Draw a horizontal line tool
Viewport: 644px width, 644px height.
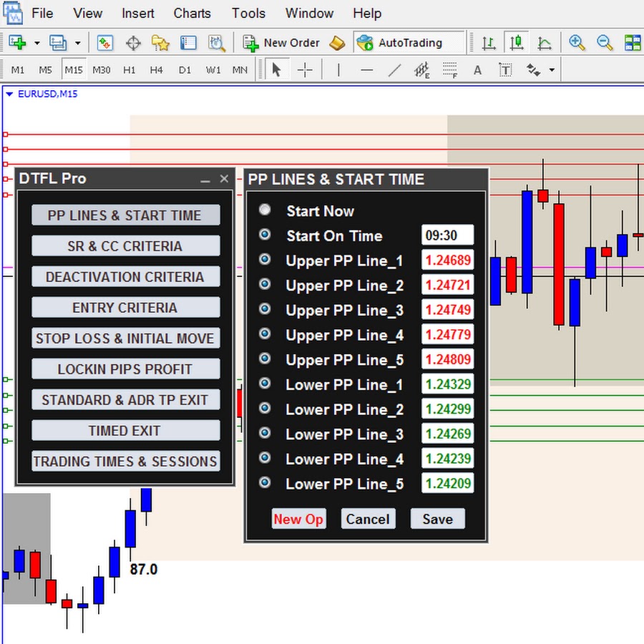367,70
